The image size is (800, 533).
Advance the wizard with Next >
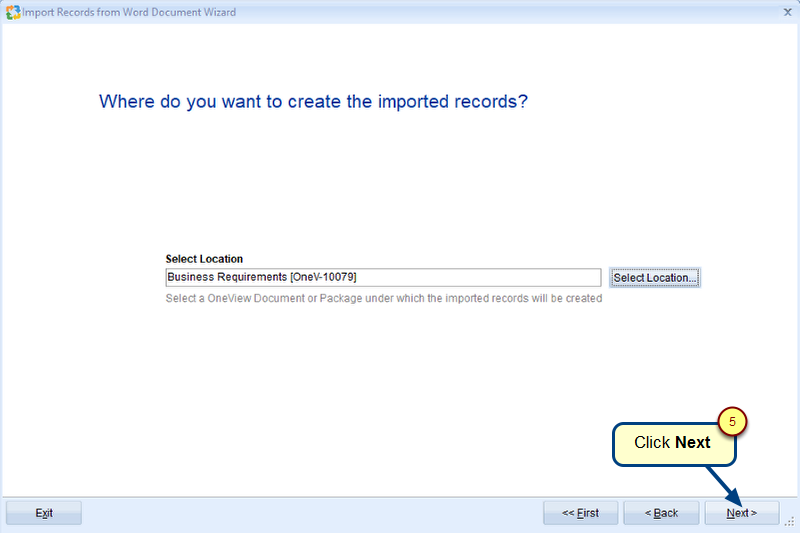click(x=741, y=513)
